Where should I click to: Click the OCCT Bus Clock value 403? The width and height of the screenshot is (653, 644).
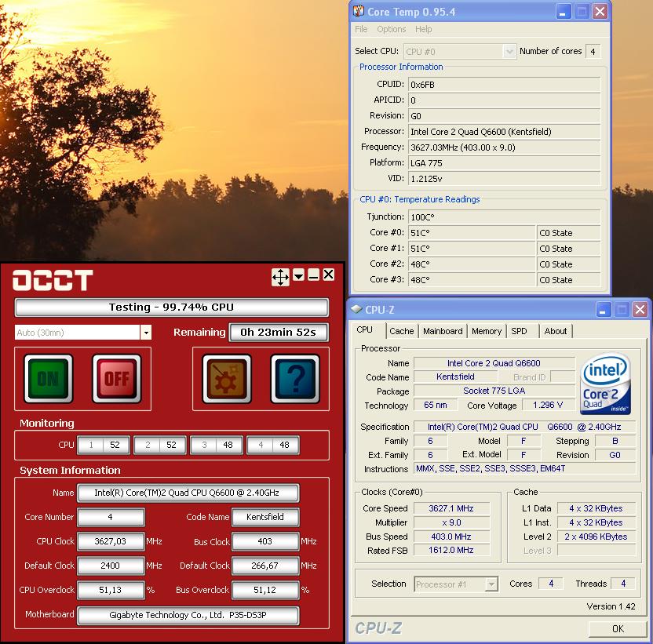click(x=266, y=541)
